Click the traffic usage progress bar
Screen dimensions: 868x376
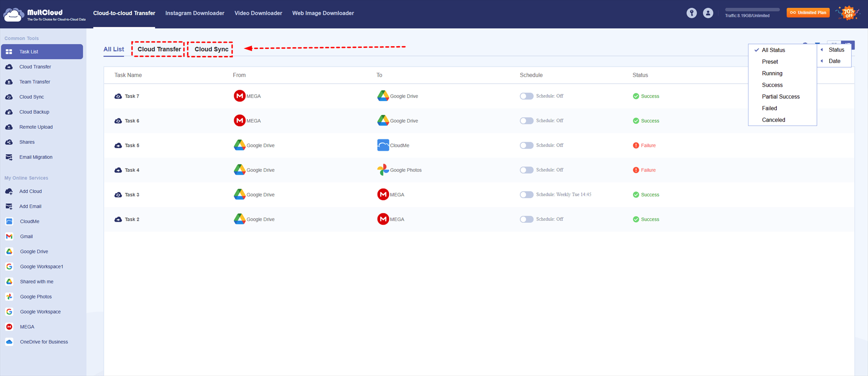[x=752, y=10]
